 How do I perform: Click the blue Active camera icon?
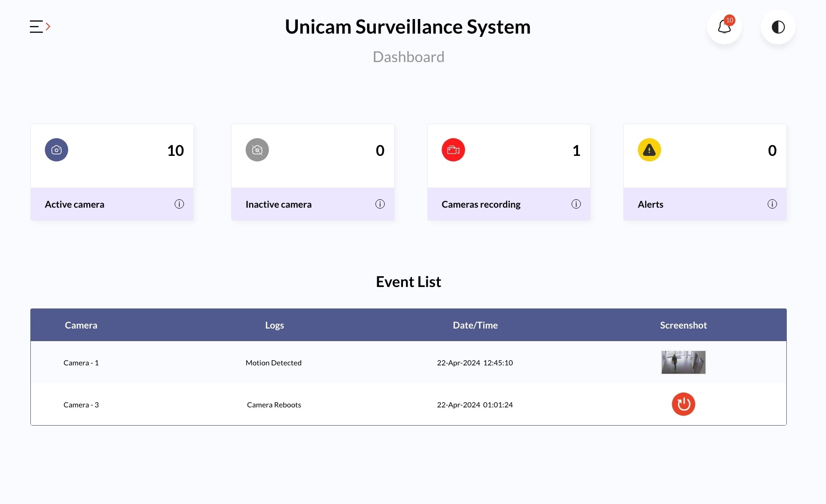pyautogui.click(x=56, y=150)
